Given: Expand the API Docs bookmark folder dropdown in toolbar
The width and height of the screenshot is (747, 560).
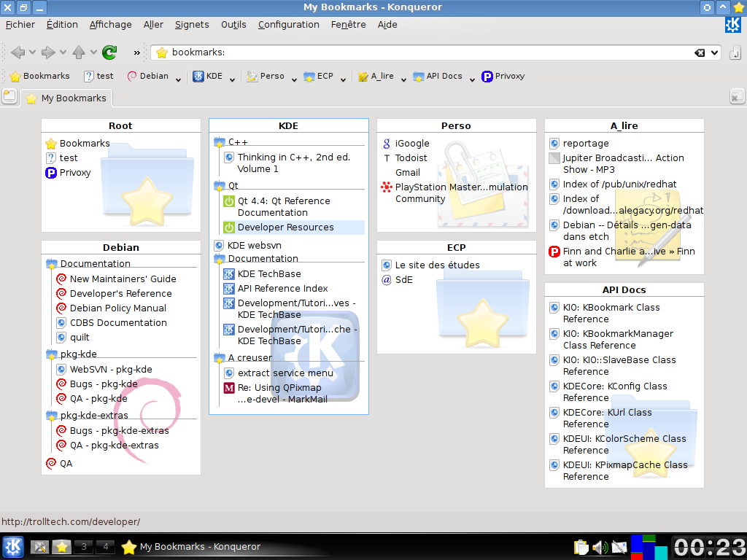Looking at the screenshot, I should click(x=472, y=79).
